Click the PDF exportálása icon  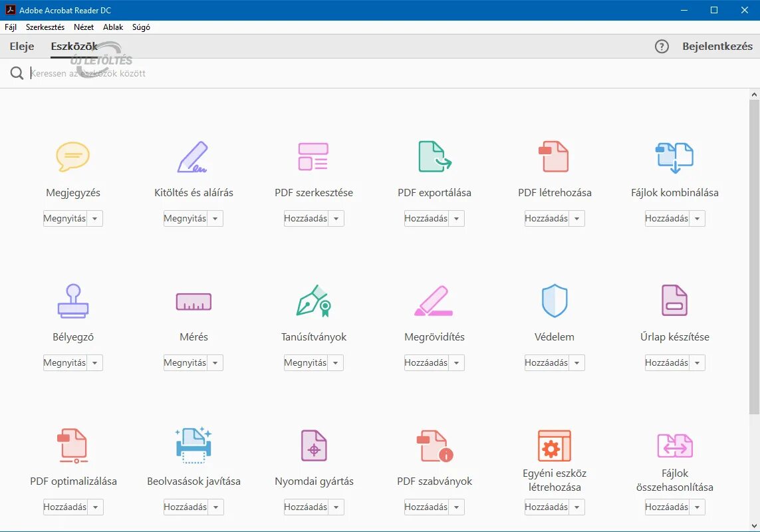(x=435, y=157)
